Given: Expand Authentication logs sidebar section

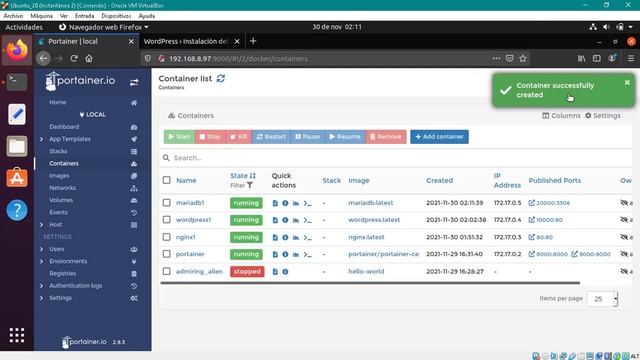Looking at the screenshot, I should pyautogui.click(x=42, y=286).
